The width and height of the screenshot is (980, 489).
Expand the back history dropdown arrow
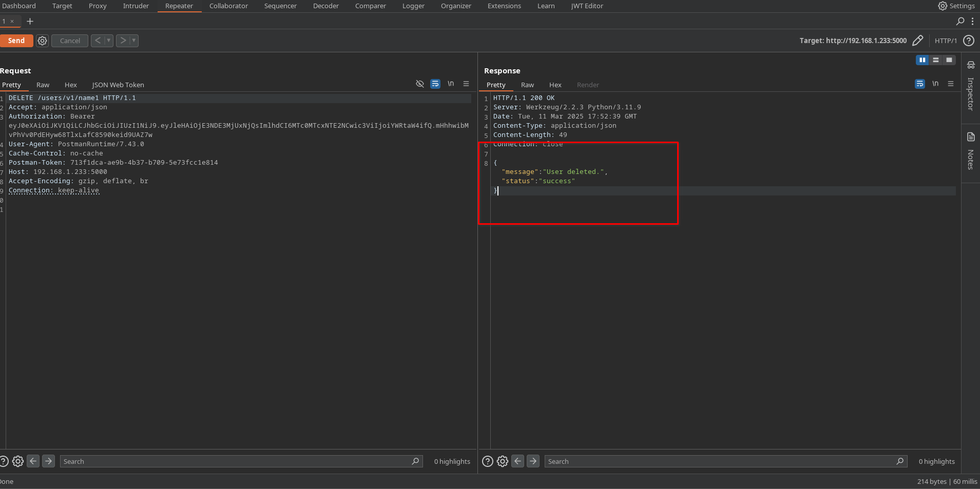[x=109, y=41]
